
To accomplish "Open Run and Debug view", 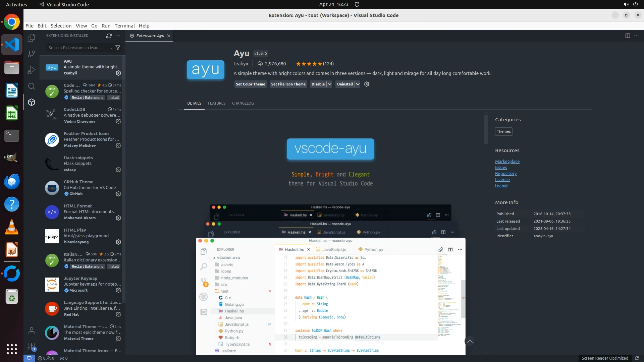I will pyautogui.click(x=32, y=70).
